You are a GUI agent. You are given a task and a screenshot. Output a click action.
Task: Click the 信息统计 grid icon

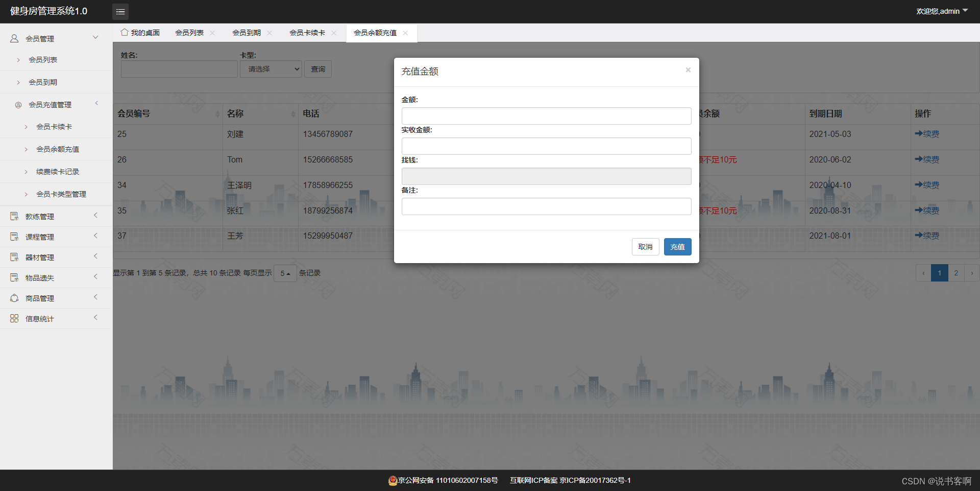(x=14, y=319)
